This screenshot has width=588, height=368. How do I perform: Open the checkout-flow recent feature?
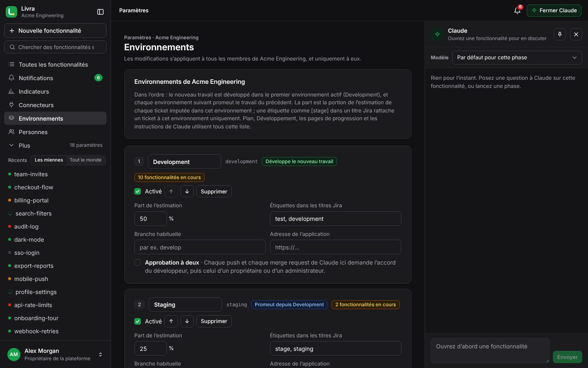(x=55, y=187)
